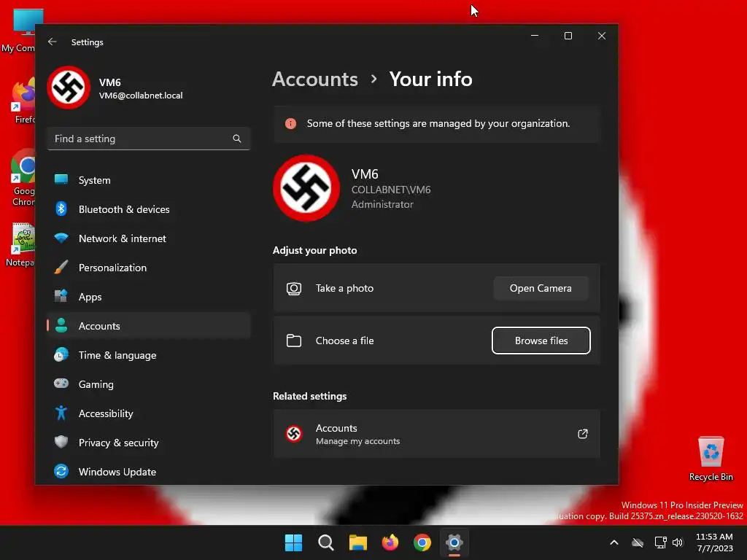This screenshot has width=747, height=560.
Task: Maximize the Settings window
Action: point(568,36)
